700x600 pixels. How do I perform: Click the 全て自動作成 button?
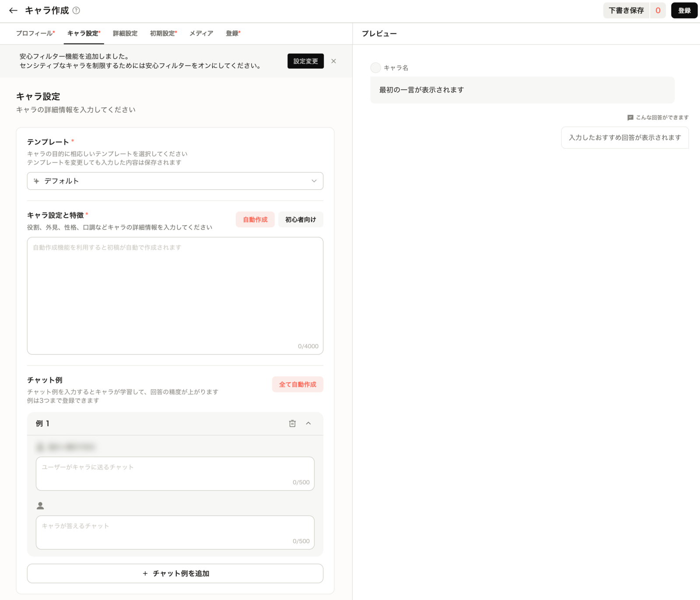297,384
